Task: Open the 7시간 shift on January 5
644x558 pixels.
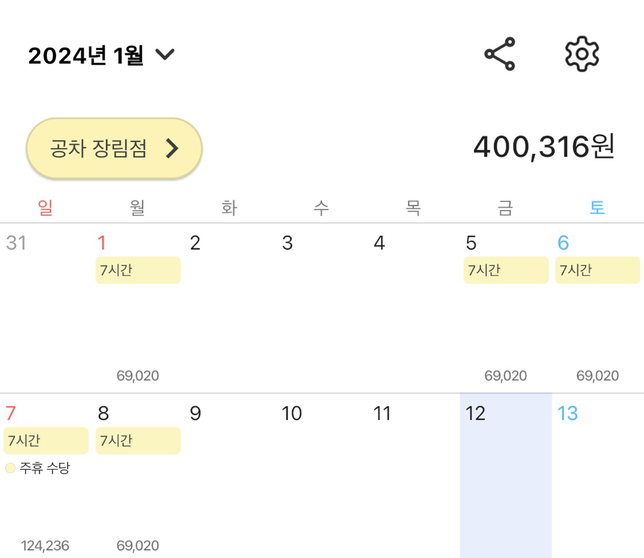Action: click(506, 270)
